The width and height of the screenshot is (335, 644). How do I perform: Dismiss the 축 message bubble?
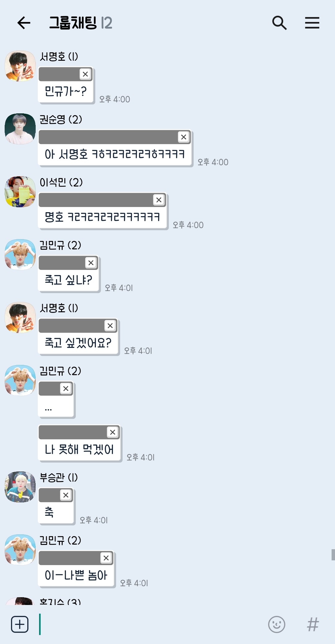coord(66,495)
